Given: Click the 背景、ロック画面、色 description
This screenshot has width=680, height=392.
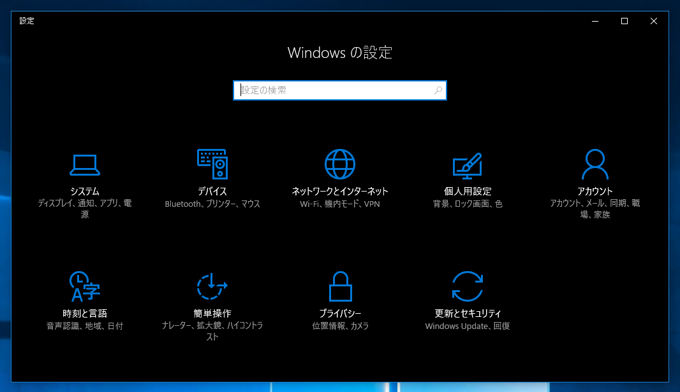Looking at the screenshot, I should point(468,204).
